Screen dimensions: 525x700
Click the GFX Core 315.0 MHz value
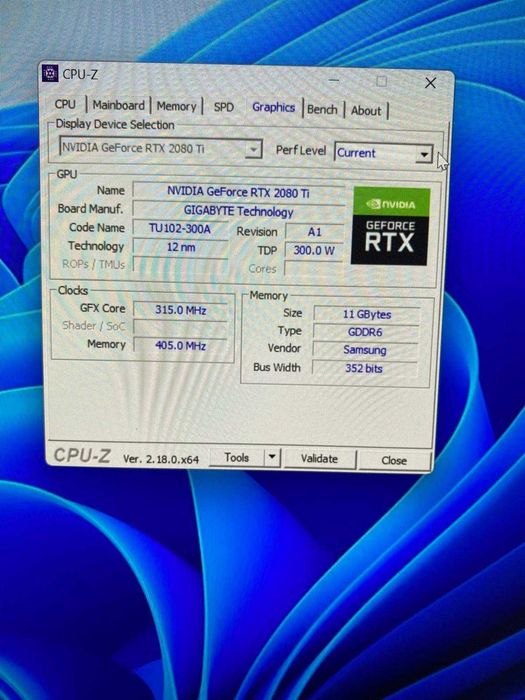click(180, 309)
